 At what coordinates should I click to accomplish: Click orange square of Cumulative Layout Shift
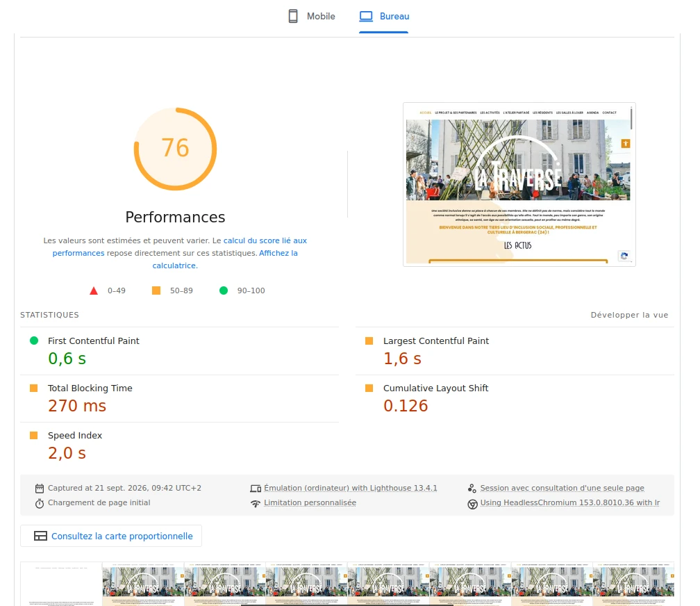(x=369, y=388)
